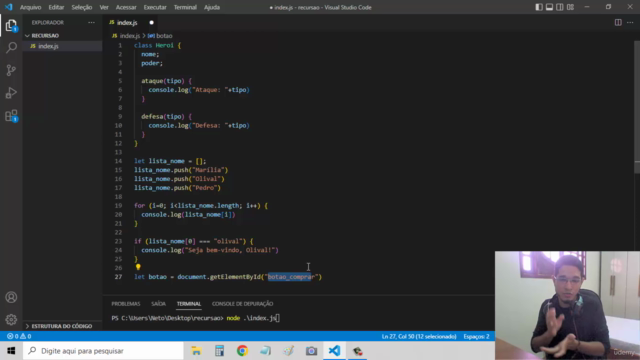Open Camera app from taskbar
The height and width of the screenshot is (360, 640).
point(311,351)
